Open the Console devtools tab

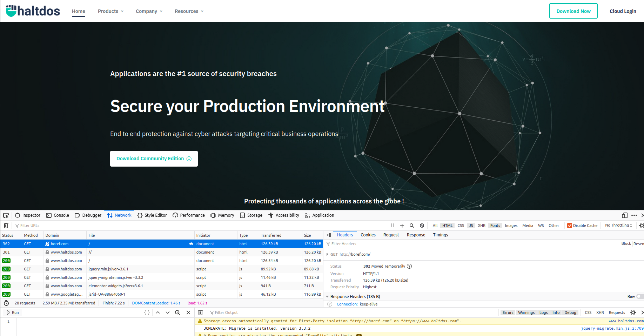click(x=58, y=215)
